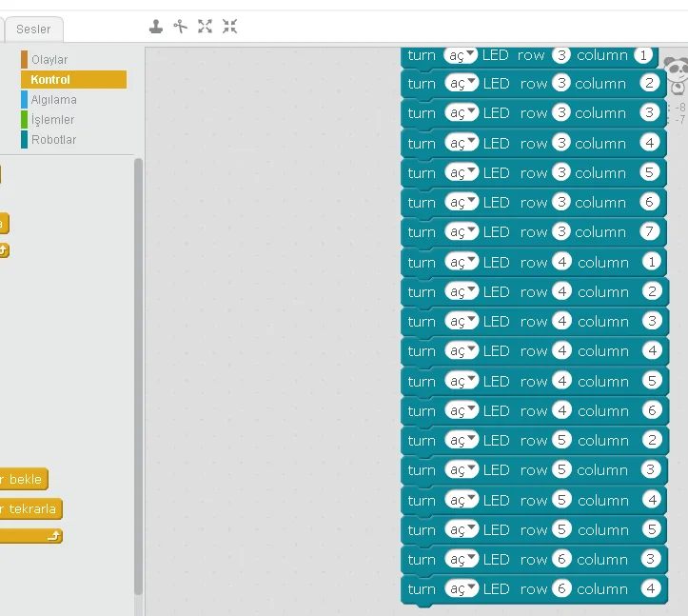
Task: Click the small arrow block piece in palette
Action: click(x=5, y=250)
